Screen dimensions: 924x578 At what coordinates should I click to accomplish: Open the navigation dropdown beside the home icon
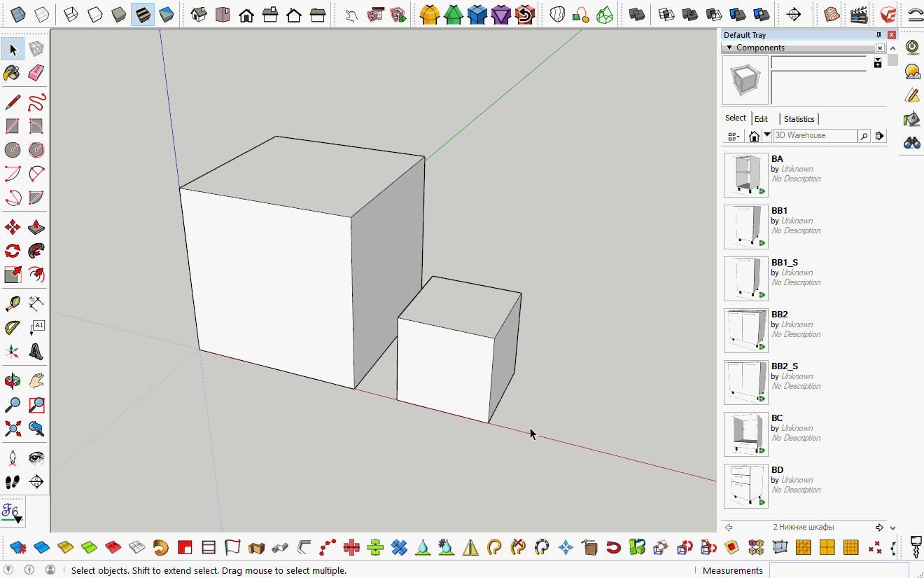coord(765,135)
